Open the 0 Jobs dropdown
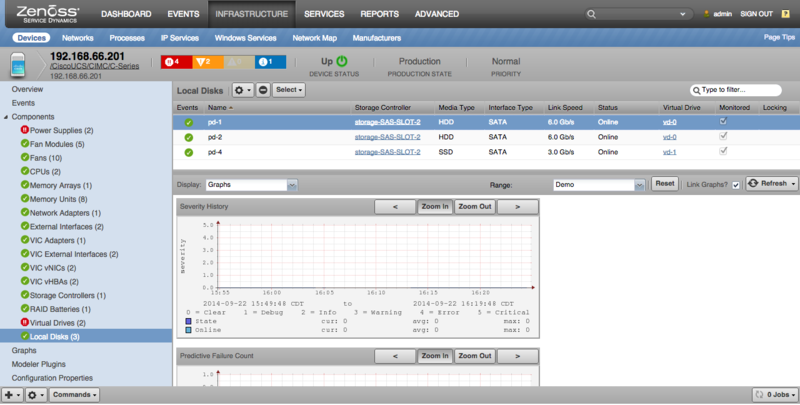 pos(775,394)
